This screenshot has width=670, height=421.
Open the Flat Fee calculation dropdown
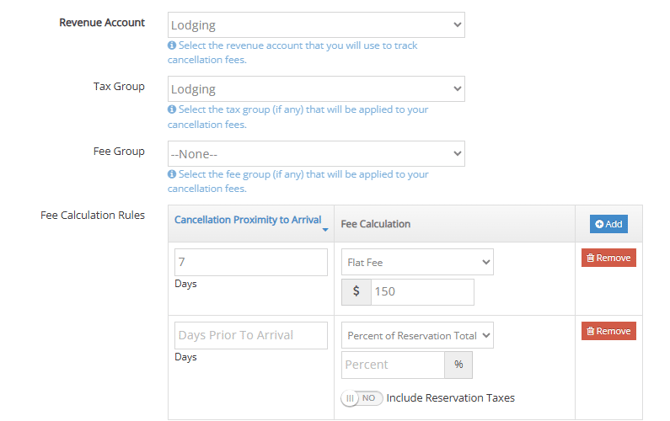(x=417, y=262)
